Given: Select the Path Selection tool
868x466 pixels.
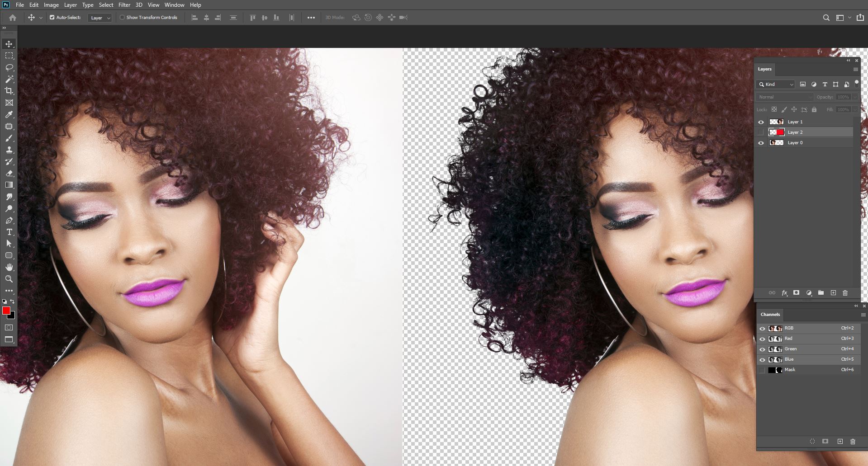Looking at the screenshot, I should pos(9,244).
